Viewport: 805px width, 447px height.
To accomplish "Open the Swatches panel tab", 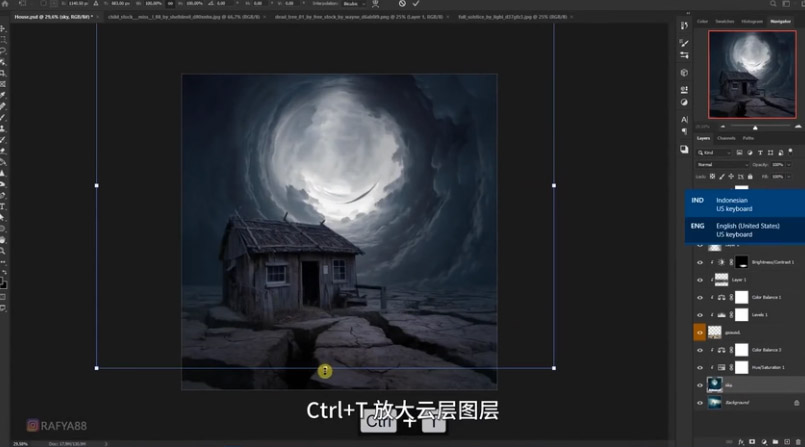I will 726,20.
